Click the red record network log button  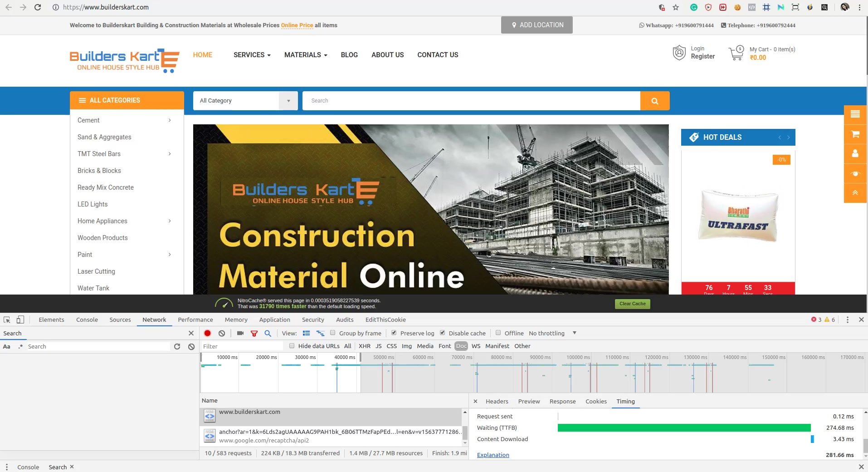pyautogui.click(x=207, y=333)
